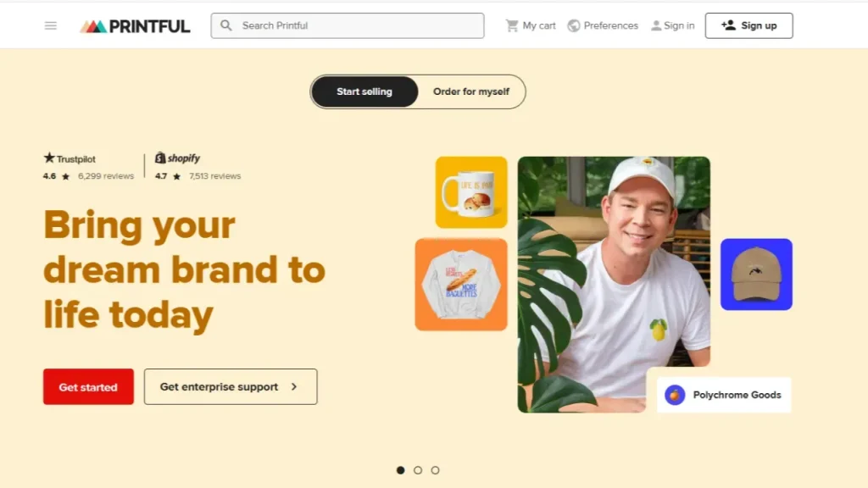
Task: Select the first carousel dot
Action: (x=400, y=470)
